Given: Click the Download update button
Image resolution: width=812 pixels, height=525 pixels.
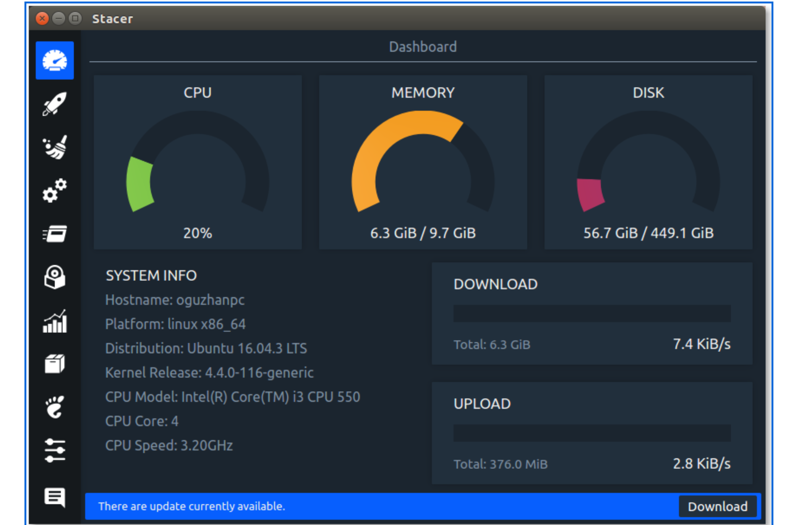Looking at the screenshot, I should coord(717,506).
